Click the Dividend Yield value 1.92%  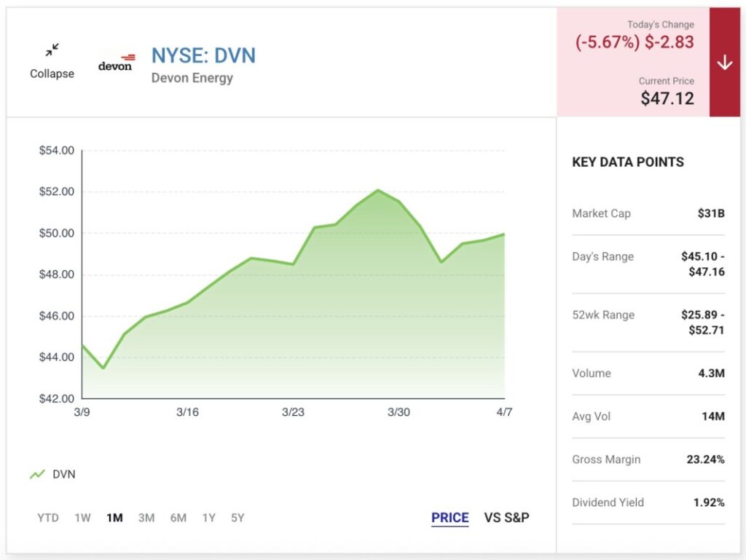[709, 502]
